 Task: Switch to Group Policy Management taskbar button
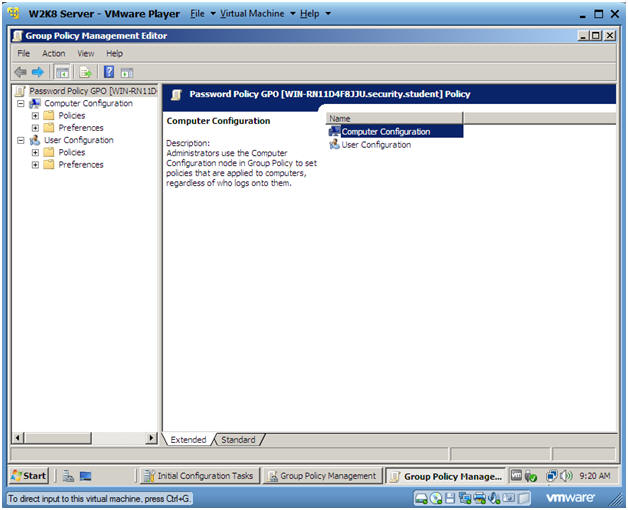pyautogui.click(x=322, y=476)
